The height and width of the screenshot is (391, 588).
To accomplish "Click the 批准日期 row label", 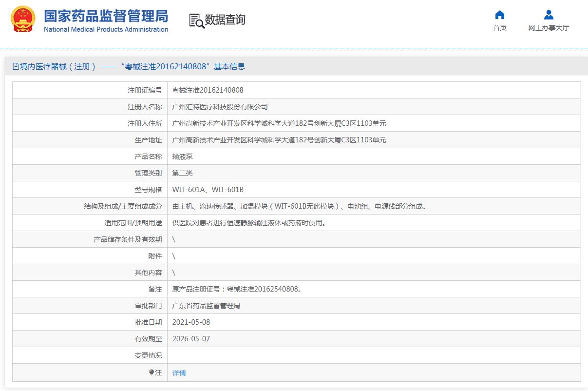I will (148, 322).
